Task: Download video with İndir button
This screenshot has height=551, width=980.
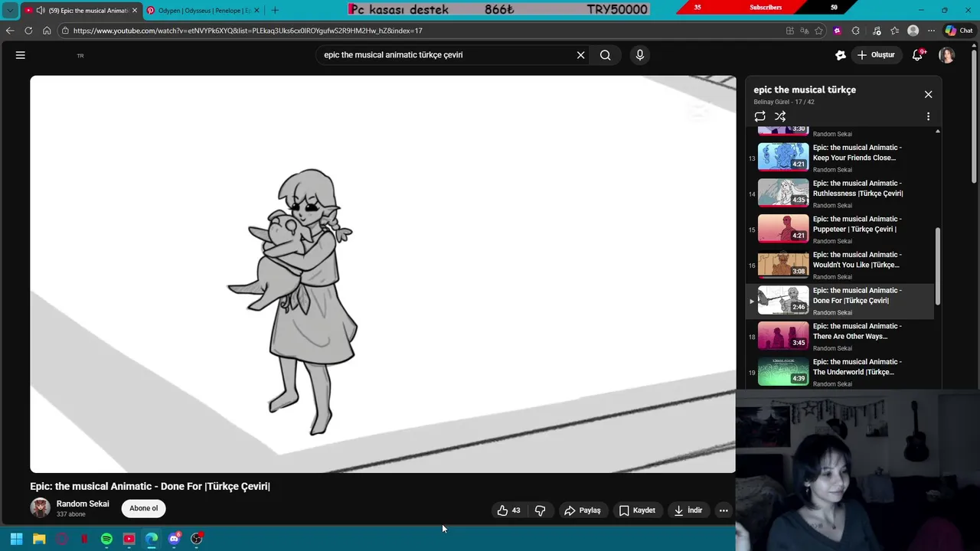Action: click(x=688, y=510)
